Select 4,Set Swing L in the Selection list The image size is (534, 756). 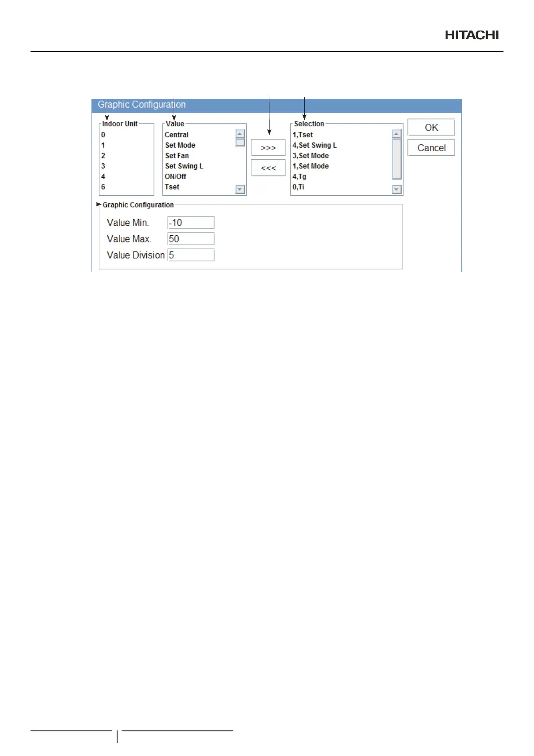(315, 145)
